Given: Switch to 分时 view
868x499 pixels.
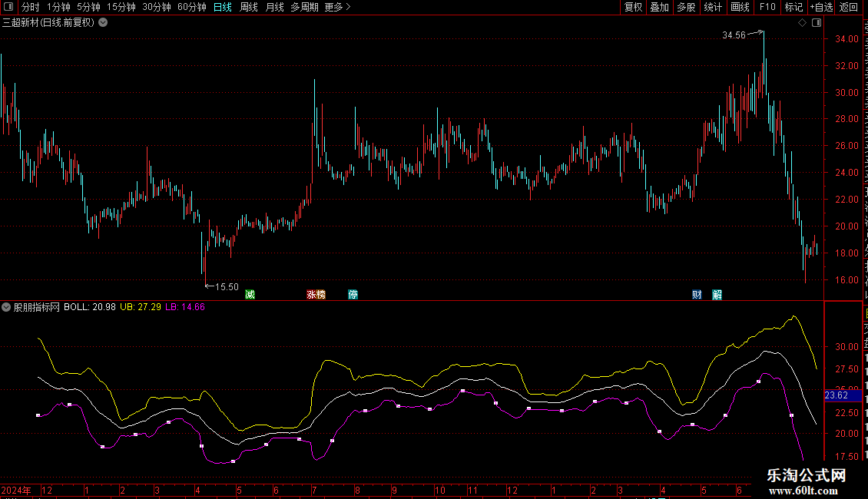Looking at the screenshot, I should pos(31,7).
